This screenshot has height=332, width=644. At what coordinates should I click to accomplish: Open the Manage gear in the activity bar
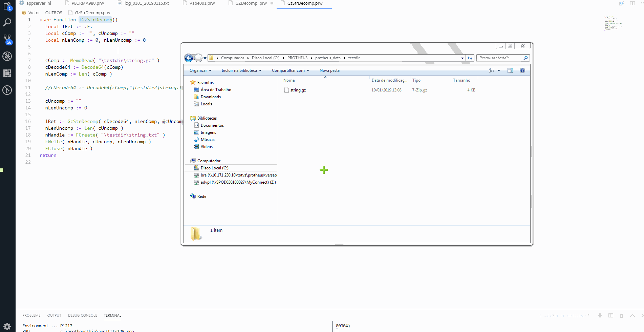coord(7,327)
